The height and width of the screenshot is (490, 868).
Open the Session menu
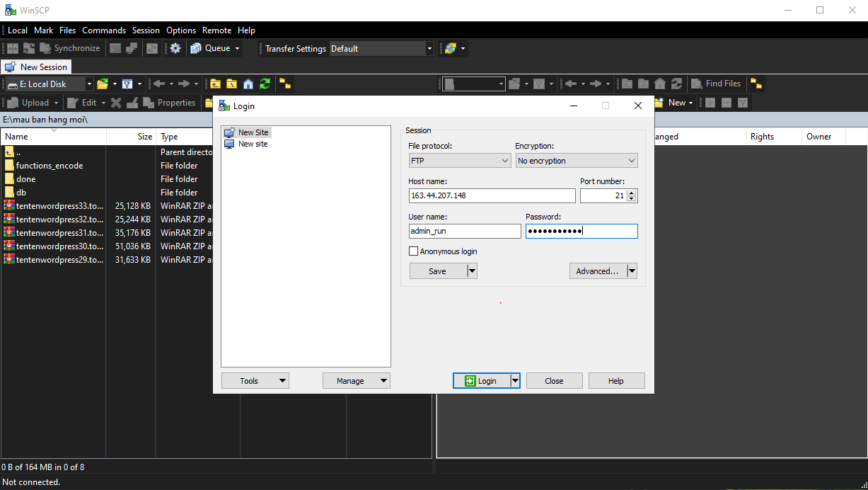coord(146,30)
